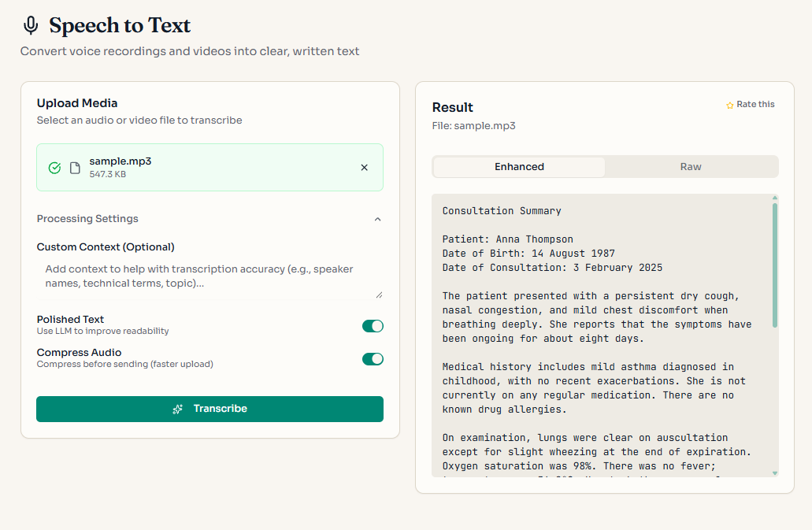Click the microphone icon next to Speech to Text
The width and height of the screenshot is (812, 530).
coord(31,24)
